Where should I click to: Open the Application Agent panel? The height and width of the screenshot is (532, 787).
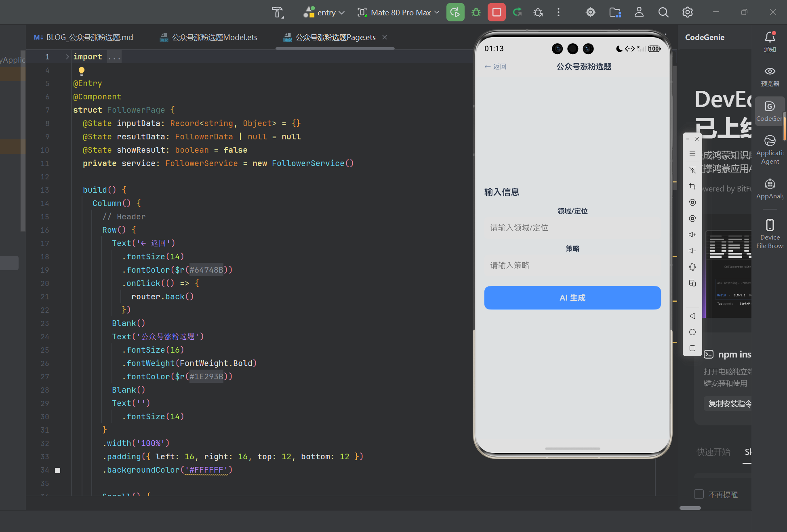click(x=770, y=150)
